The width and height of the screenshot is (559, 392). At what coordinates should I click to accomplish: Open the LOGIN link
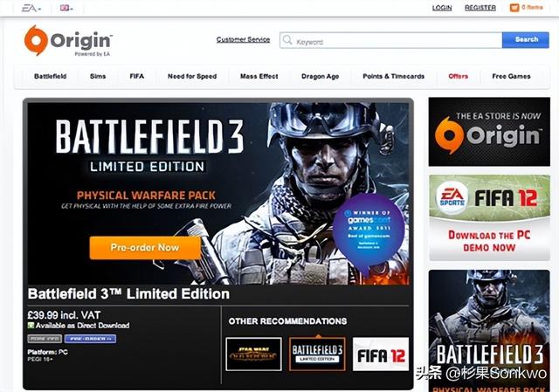442,8
